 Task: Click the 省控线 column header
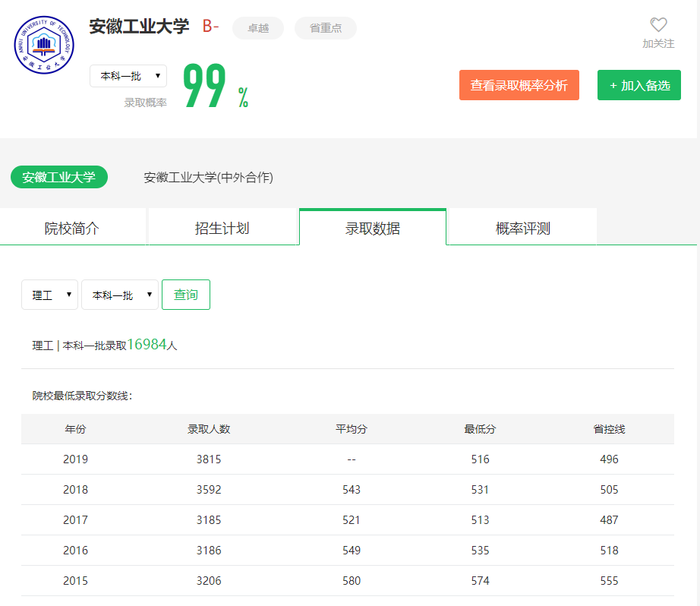(609, 429)
